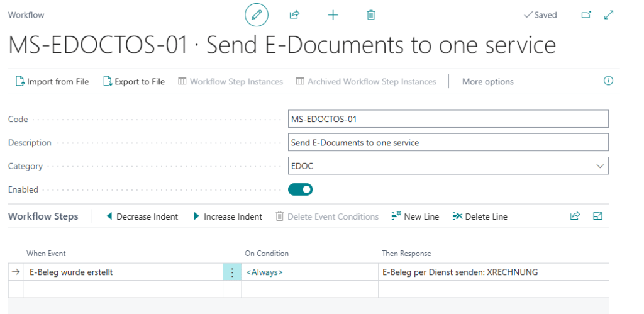The image size is (644, 314).
Task: Click the share icon in header
Action: 294,15
